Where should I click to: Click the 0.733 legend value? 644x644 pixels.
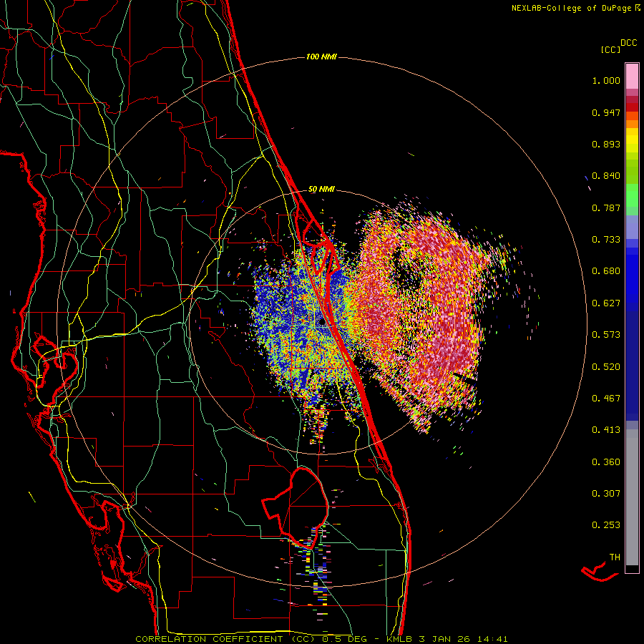click(x=606, y=240)
